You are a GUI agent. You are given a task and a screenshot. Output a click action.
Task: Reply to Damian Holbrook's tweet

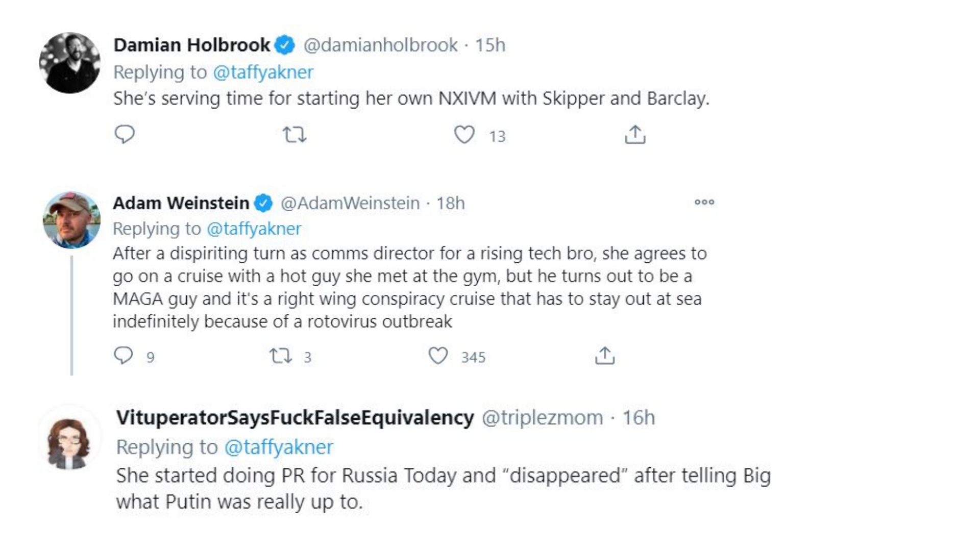click(x=124, y=135)
